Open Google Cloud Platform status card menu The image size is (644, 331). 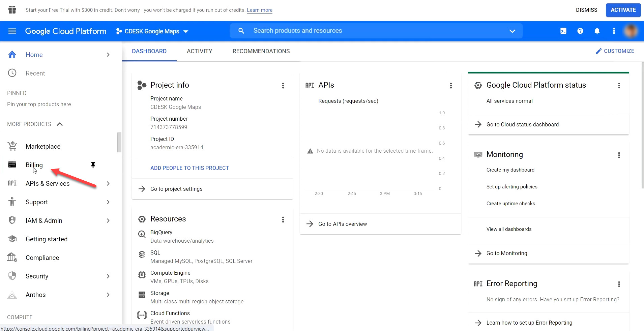point(619,86)
